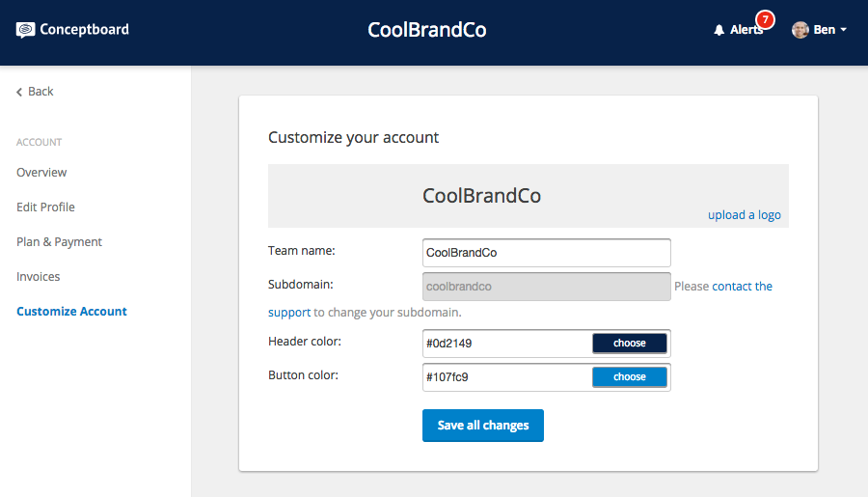Go to Plan & Payment
868x497 pixels.
[x=59, y=242]
